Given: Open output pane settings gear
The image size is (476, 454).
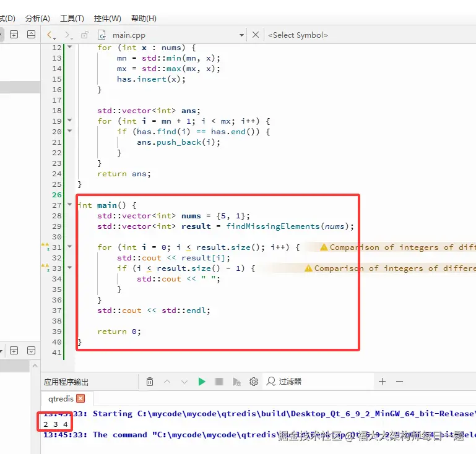Looking at the screenshot, I should (254, 382).
